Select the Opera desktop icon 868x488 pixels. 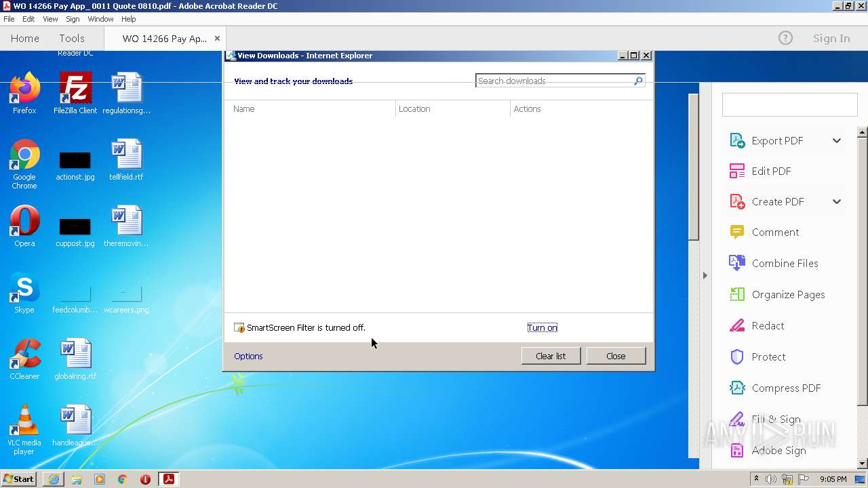coord(24,226)
